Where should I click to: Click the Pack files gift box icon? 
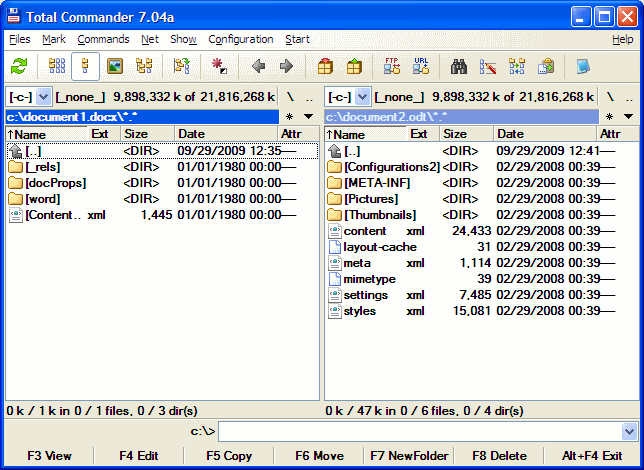coord(325,67)
